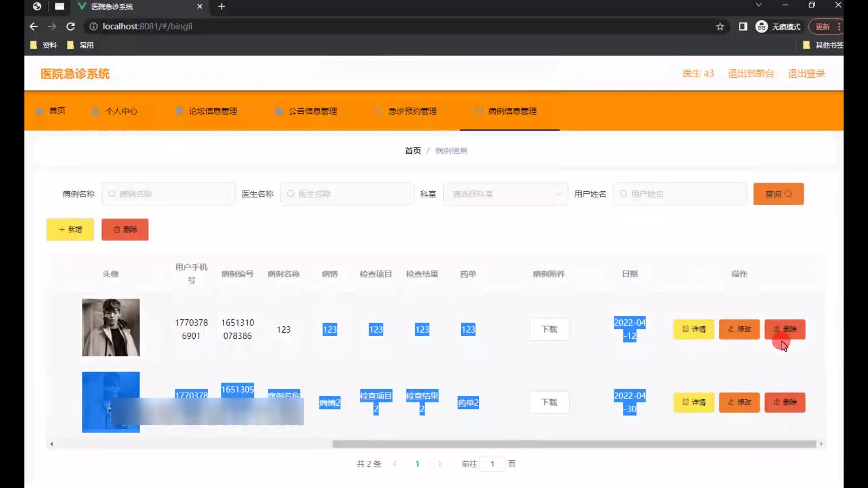The width and height of the screenshot is (868, 488).
Task: Close the 医院急诊系统 browser tab
Action: 200,6
